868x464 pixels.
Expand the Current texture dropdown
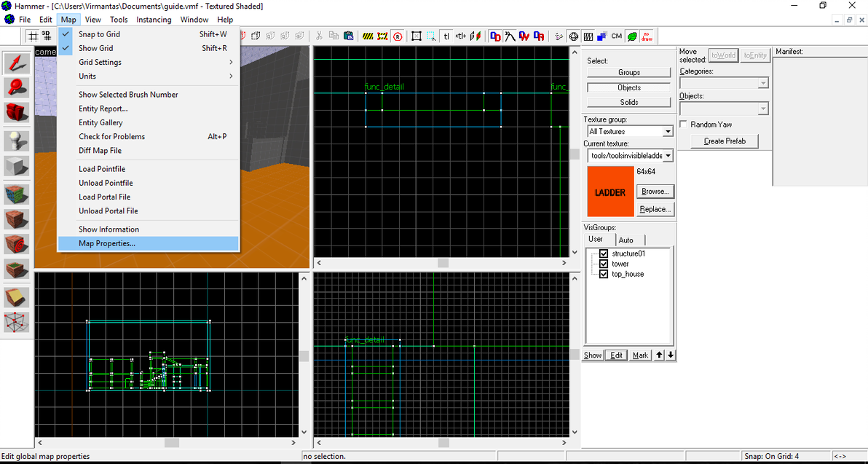pos(668,156)
